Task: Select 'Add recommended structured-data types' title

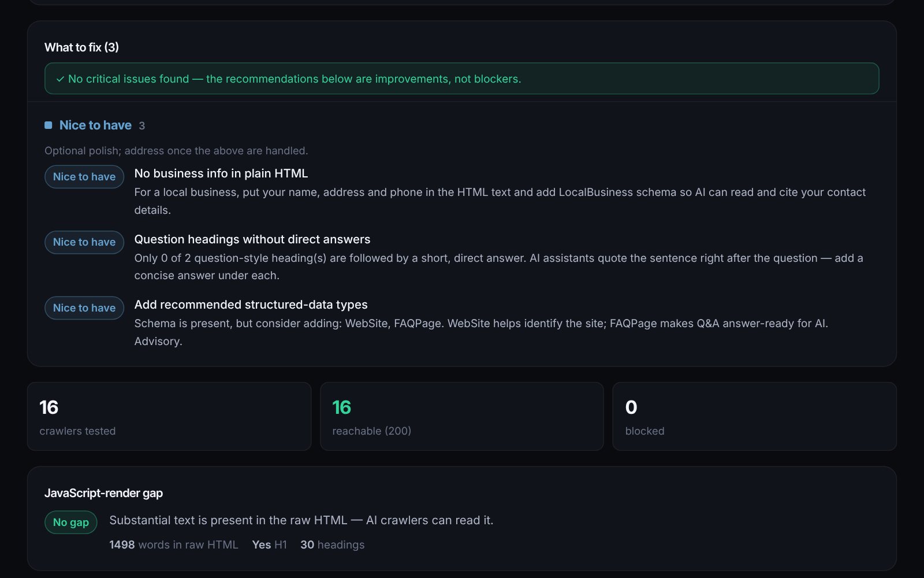Action: [x=251, y=305]
